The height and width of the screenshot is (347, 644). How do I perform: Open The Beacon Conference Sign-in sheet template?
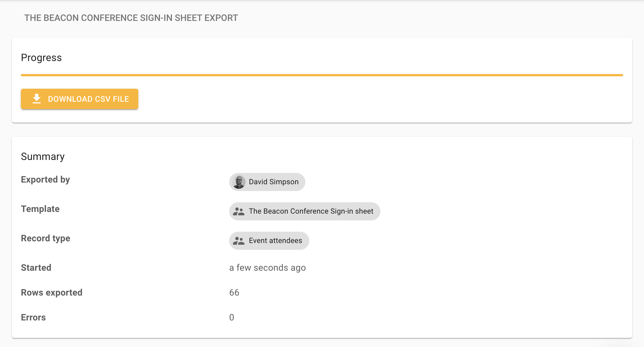point(311,211)
